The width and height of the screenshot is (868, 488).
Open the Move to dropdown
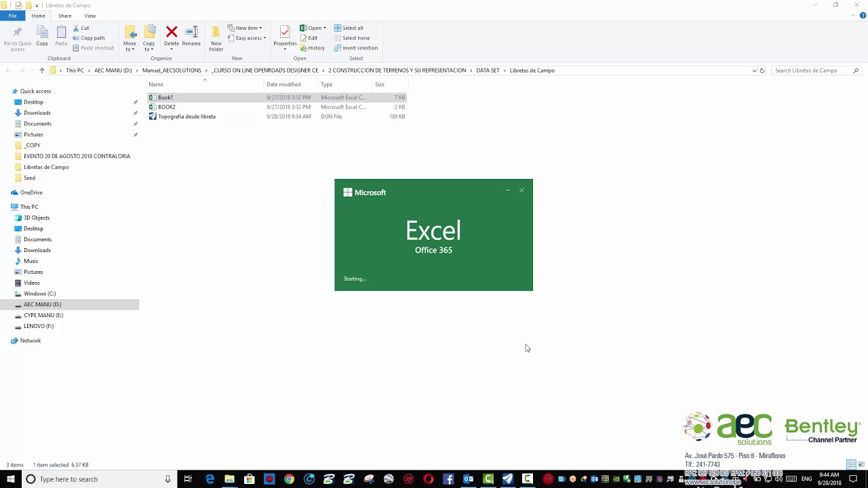tap(130, 39)
